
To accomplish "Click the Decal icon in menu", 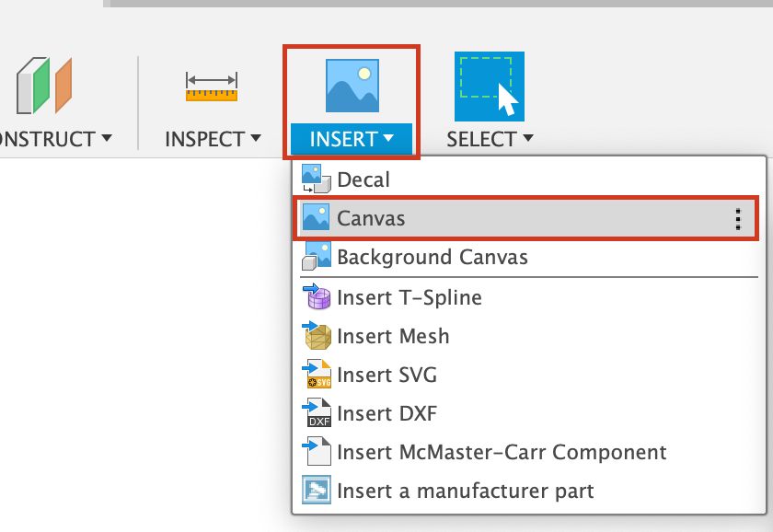I will coord(317,179).
